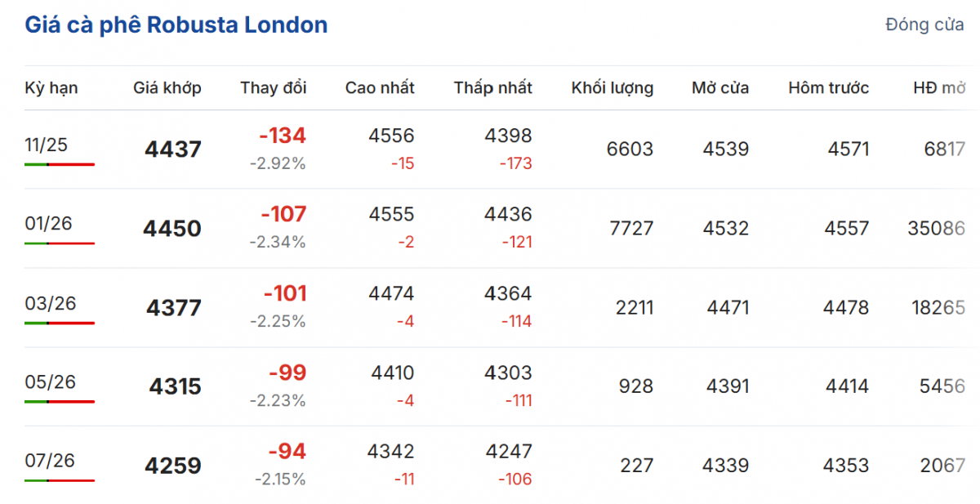Image resolution: width=980 pixels, height=504 pixels.
Task: Click the Hôm trước column header
Action: [x=829, y=88]
